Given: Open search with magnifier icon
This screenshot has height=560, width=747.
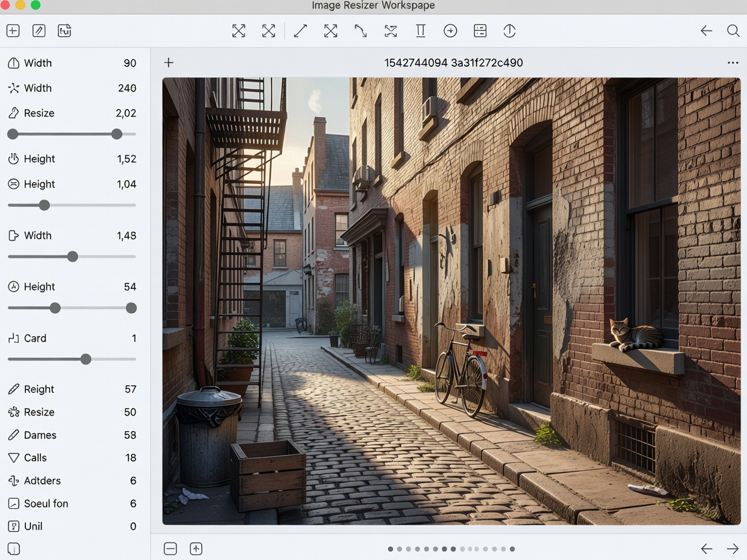Looking at the screenshot, I should tap(733, 31).
